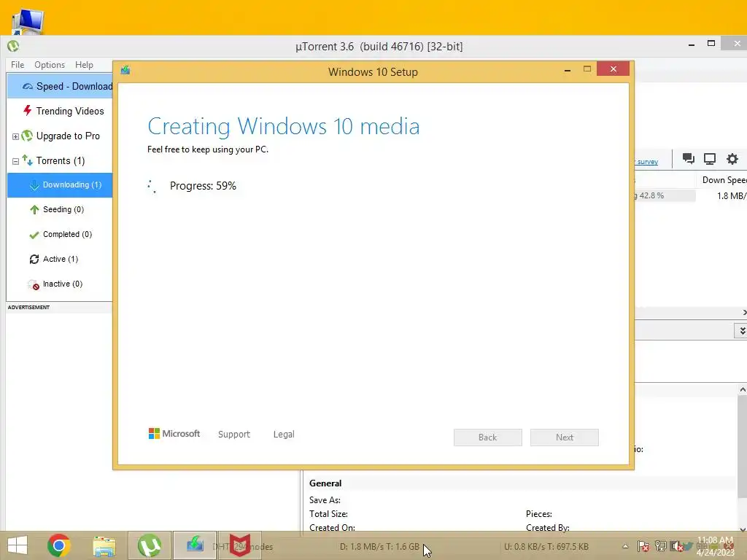Open the Windows Start button

18,545
